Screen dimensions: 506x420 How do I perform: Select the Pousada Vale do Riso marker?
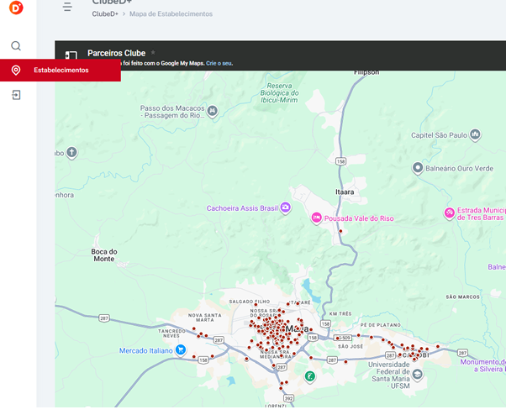(x=316, y=218)
